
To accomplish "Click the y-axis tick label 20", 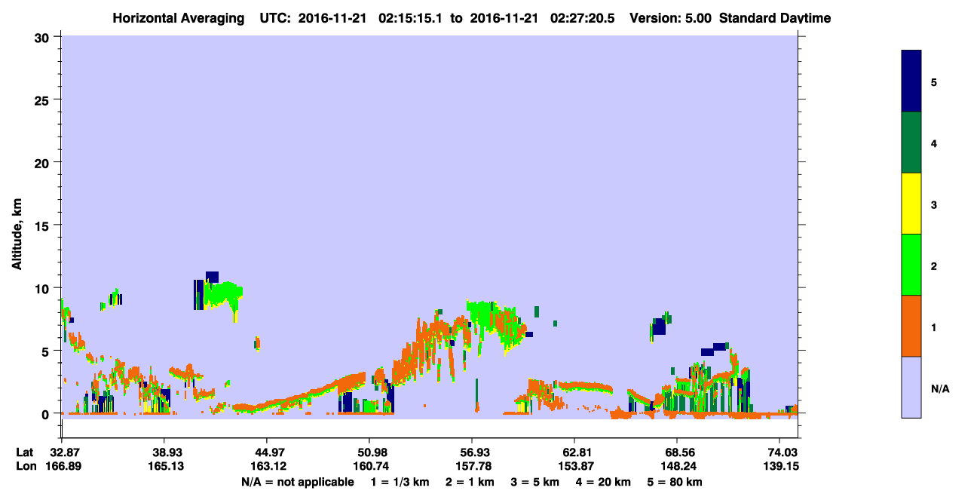I will pyautogui.click(x=44, y=162).
